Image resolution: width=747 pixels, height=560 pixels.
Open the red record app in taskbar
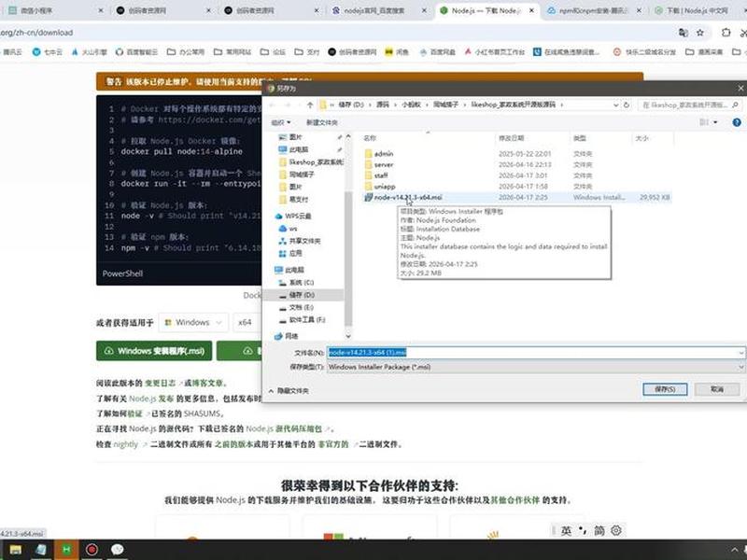pos(92,550)
